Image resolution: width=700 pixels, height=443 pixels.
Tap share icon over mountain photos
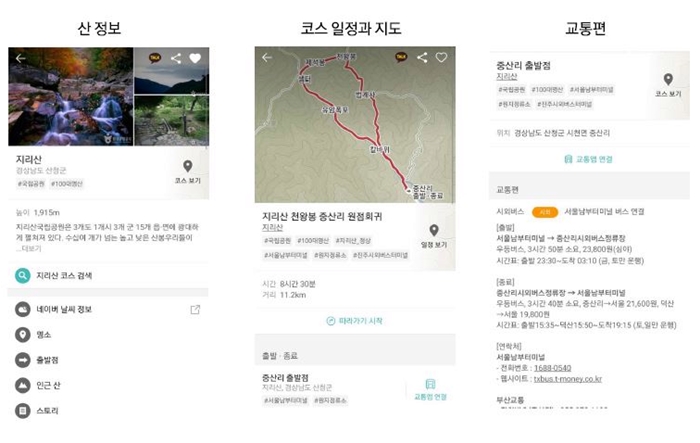176,58
